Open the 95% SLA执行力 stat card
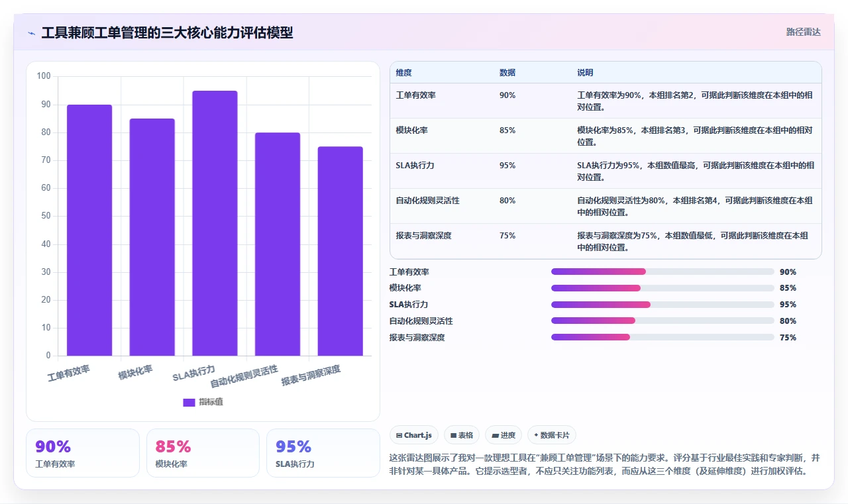Image resolution: width=848 pixels, height=504 pixels. 323,453
